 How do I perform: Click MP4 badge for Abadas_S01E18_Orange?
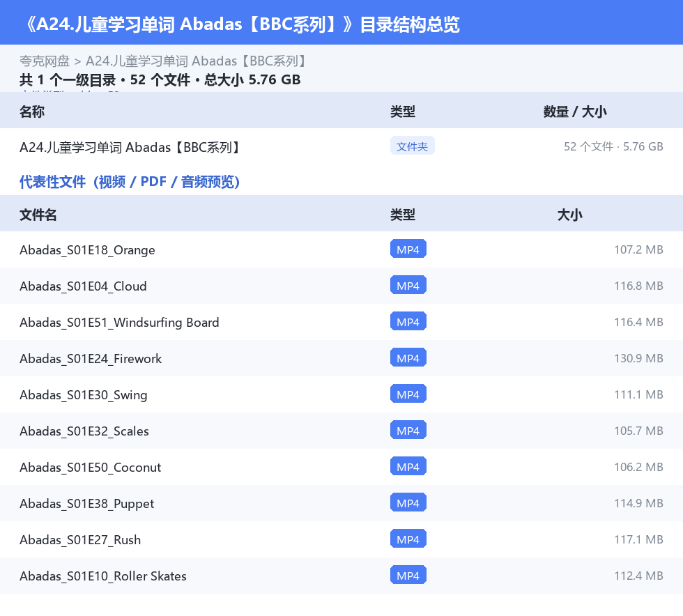(x=408, y=249)
